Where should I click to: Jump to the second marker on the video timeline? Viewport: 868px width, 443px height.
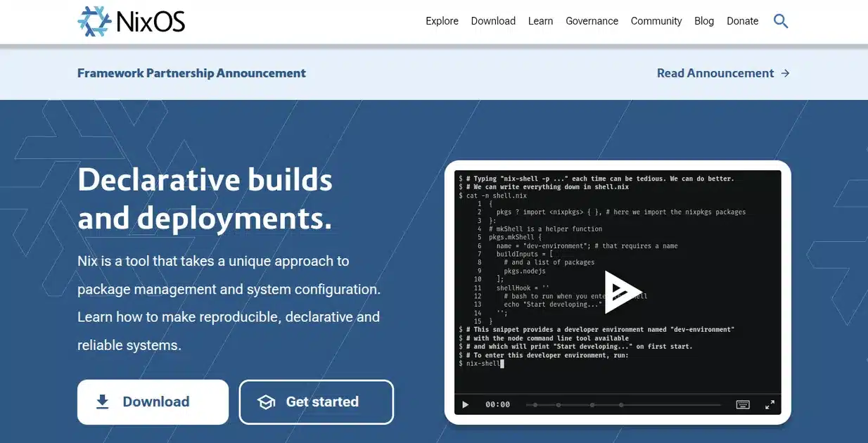pyautogui.click(x=559, y=404)
